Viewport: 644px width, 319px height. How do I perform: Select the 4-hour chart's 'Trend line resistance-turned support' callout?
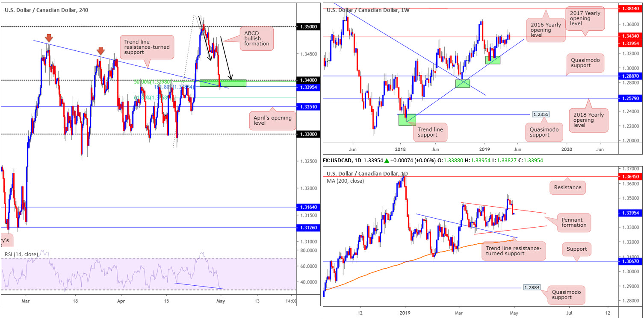(x=147, y=47)
